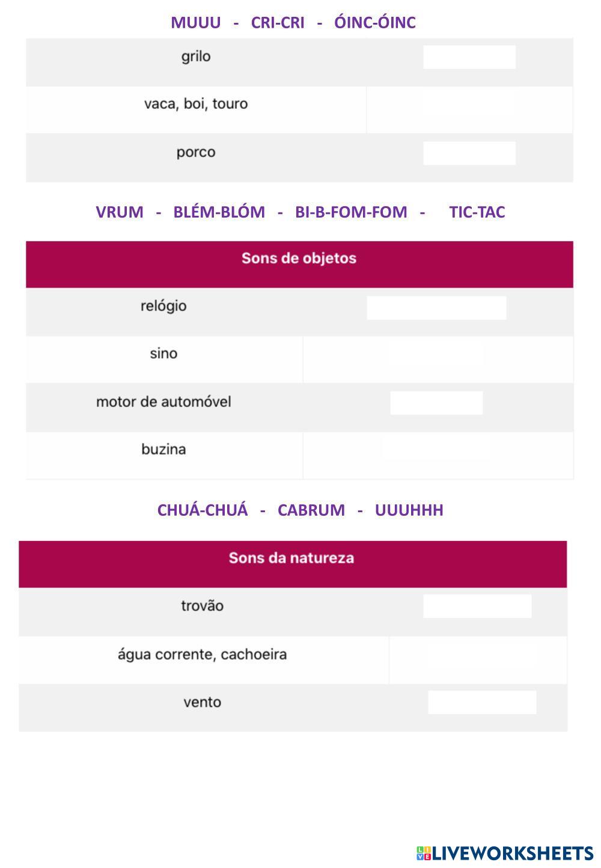Select the answer box for vento
Image resolution: width=601 pixels, height=868 pixels.
click(482, 702)
